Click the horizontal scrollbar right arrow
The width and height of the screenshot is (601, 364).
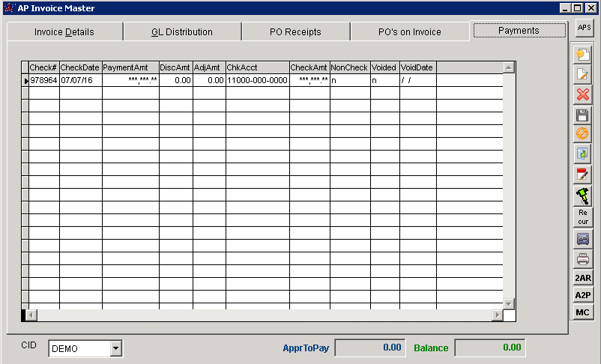[x=498, y=315]
